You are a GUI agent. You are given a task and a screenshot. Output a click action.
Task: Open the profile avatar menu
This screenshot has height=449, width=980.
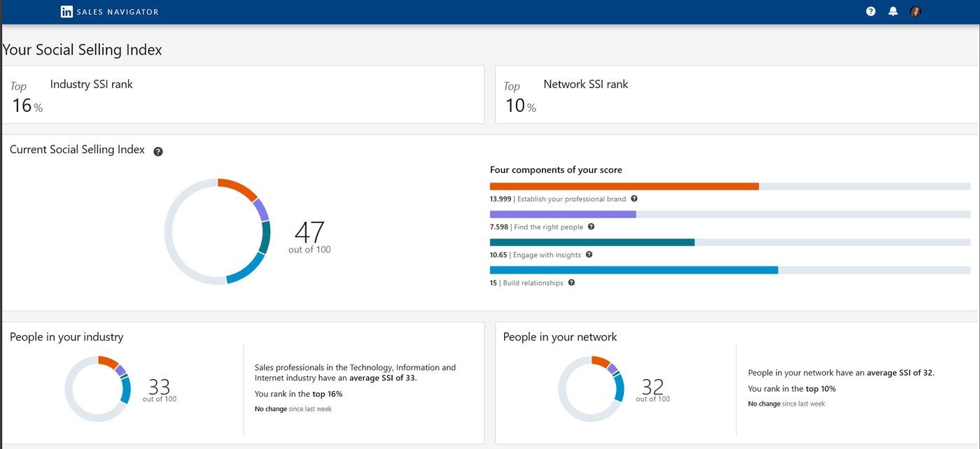pos(915,11)
